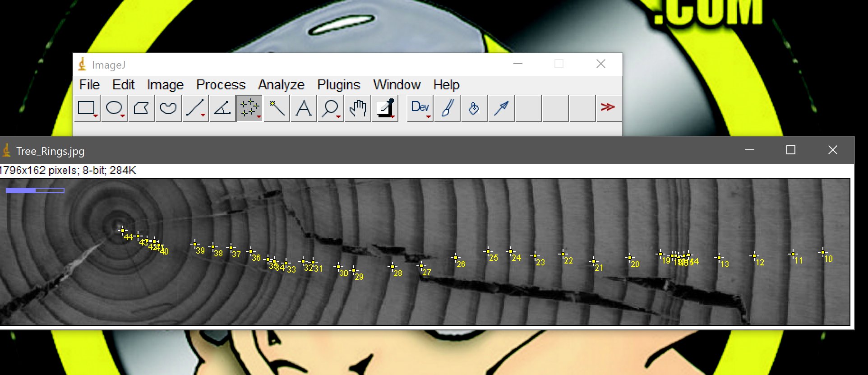Click point marker 20 on the rings
Viewport: 868px width, 375px height.
(x=630, y=258)
